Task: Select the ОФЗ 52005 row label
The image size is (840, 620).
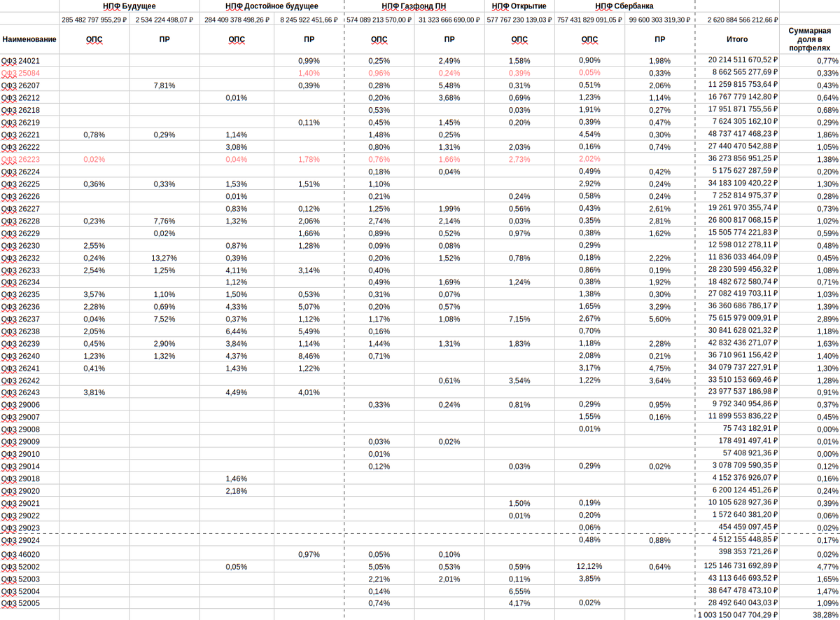Action: click(x=20, y=603)
